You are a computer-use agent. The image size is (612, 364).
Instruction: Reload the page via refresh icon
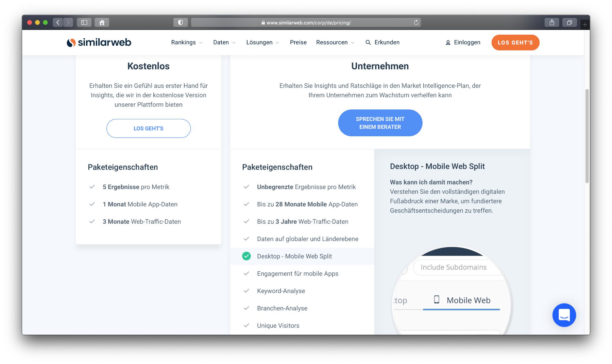click(x=416, y=22)
